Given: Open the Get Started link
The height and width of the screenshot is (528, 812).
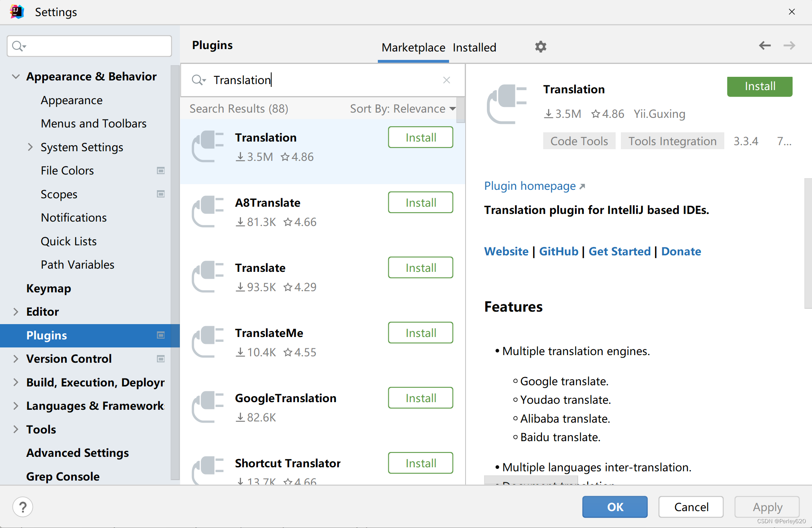Looking at the screenshot, I should click(x=620, y=251).
